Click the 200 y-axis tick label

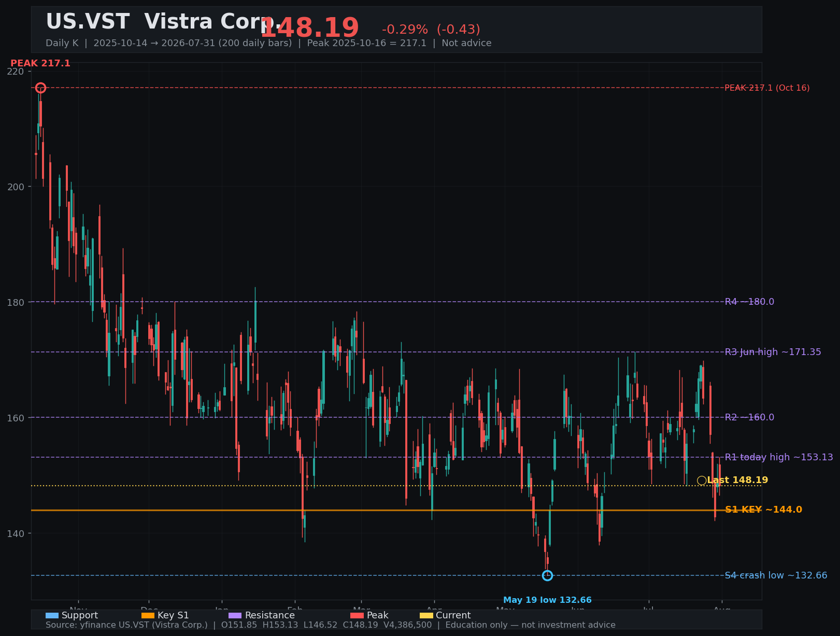tap(17, 187)
